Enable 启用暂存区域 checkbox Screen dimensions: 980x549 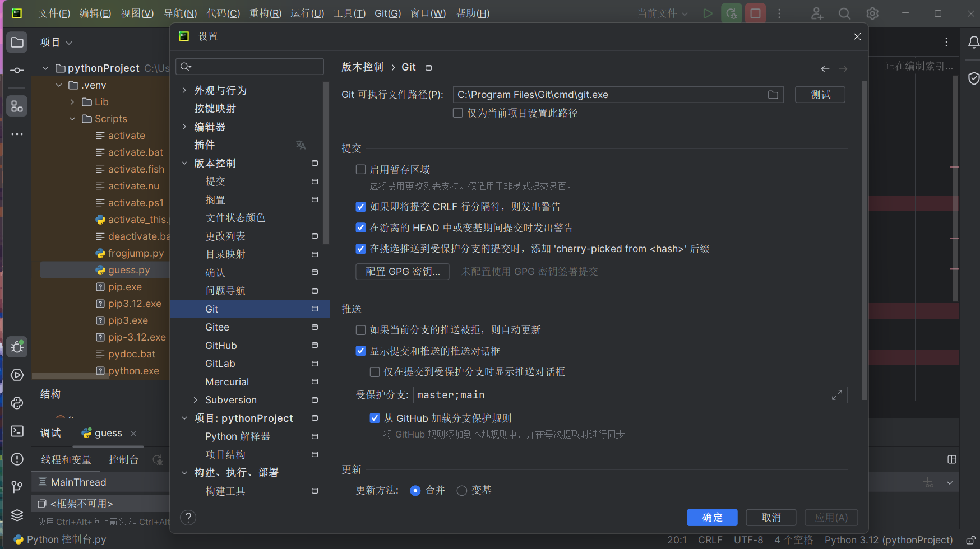(x=361, y=169)
